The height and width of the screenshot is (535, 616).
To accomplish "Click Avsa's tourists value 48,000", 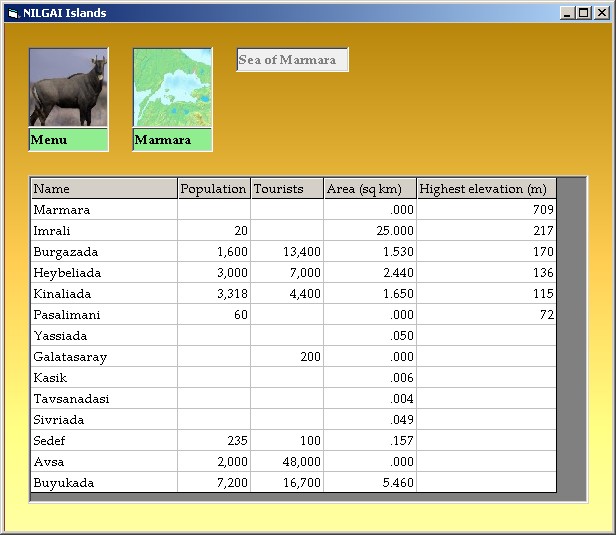I will [286, 462].
